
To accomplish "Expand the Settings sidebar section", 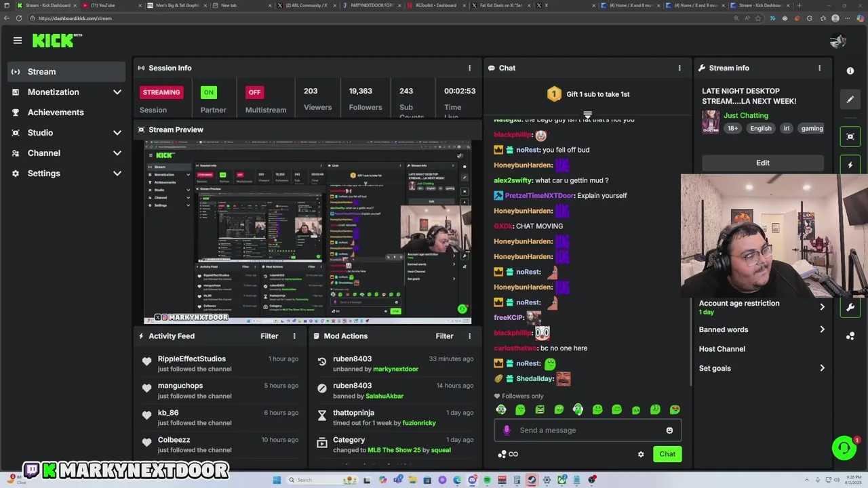I will click(117, 174).
